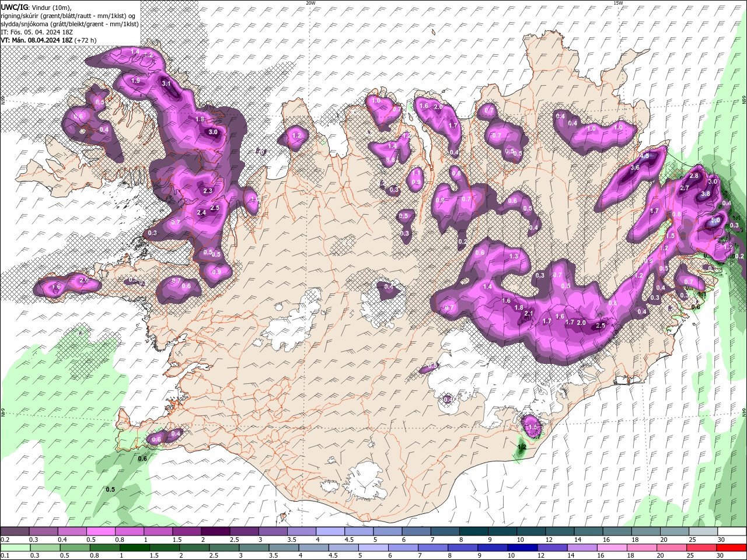Click the 2.6 value on Snæfellsnes peninsula
This screenshot has width=747, height=560.
coord(83,281)
